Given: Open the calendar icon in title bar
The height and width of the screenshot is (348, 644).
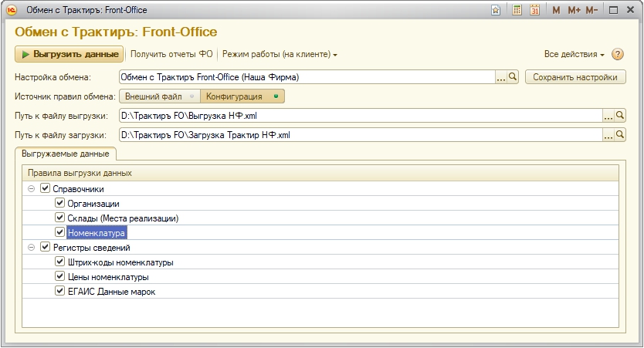Looking at the screenshot, I should (x=534, y=11).
